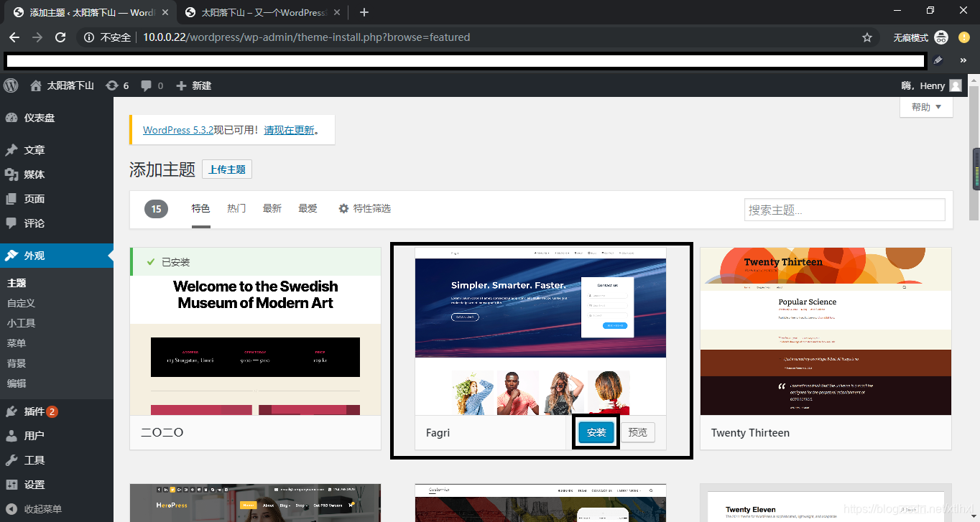Switch to 最新 latest tab
Screen dimensions: 980x522
272,208
